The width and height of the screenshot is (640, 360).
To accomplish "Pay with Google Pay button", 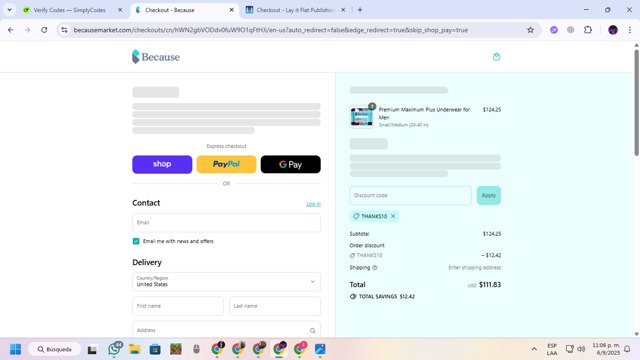I will tap(291, 164).
